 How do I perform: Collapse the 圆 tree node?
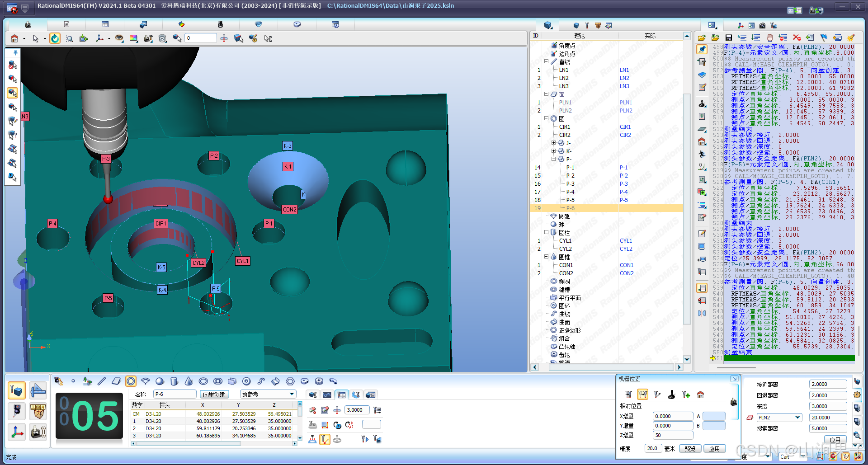(x=546, y=118)
